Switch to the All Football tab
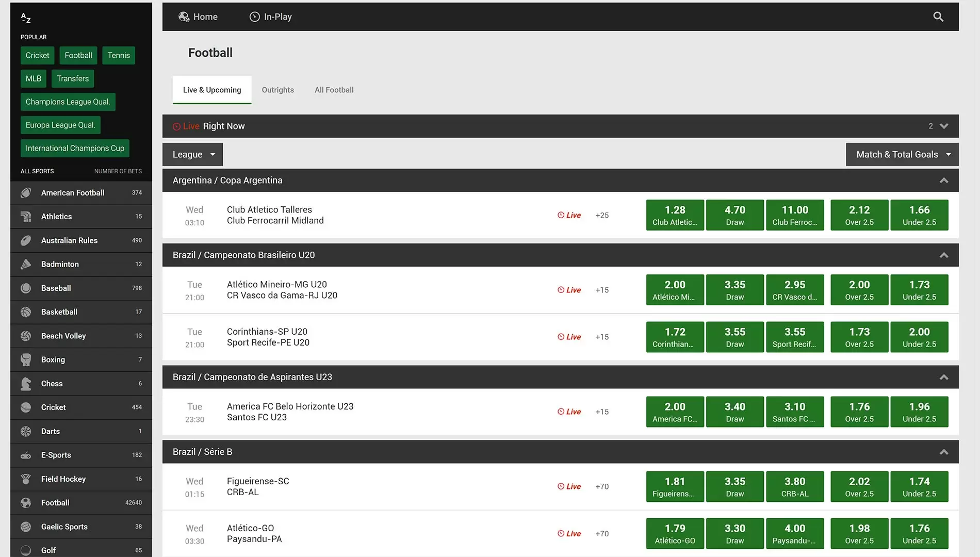The height and width of the screenshot is (557, 980). [334, 90]
